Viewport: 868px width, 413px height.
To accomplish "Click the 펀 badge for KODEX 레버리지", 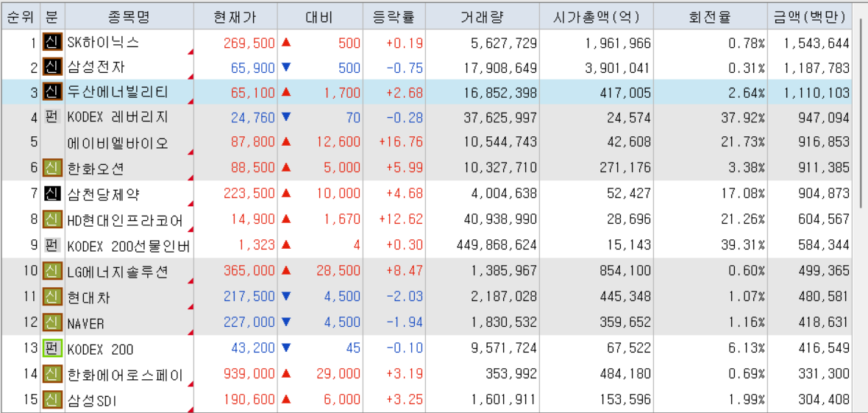I will [x=51, y=117].
